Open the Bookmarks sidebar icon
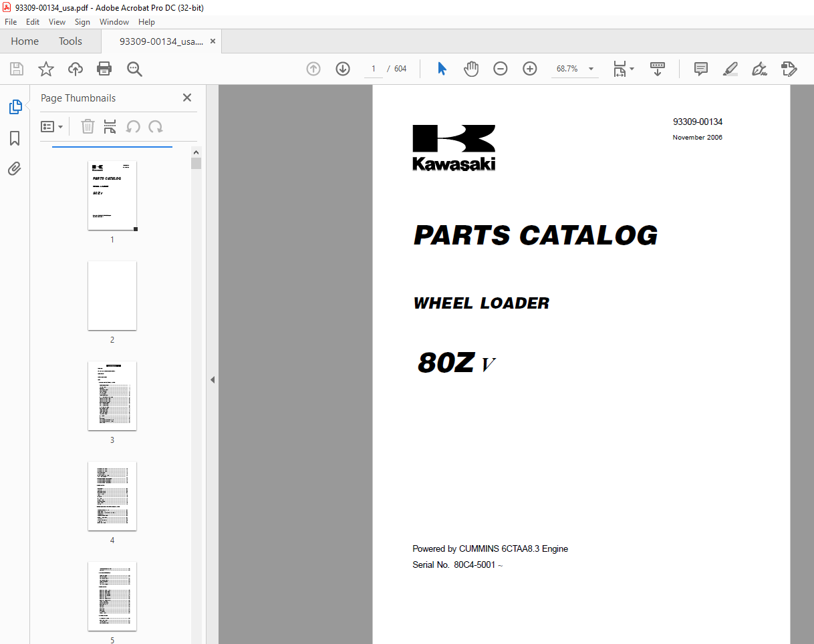The image size is (814, 644). click(15, 138)
